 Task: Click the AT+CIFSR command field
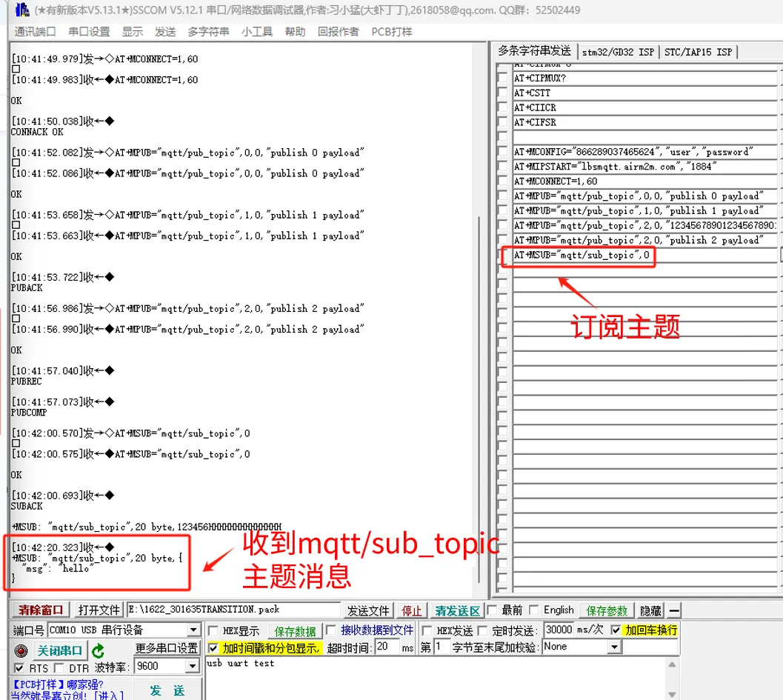[x=644, y=122]
